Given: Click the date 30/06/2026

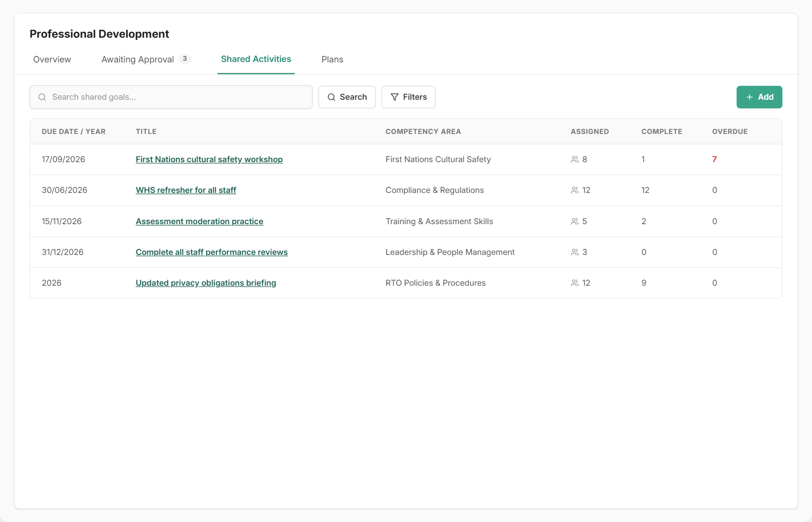Looking at the screenshot, I should point(65,190).
